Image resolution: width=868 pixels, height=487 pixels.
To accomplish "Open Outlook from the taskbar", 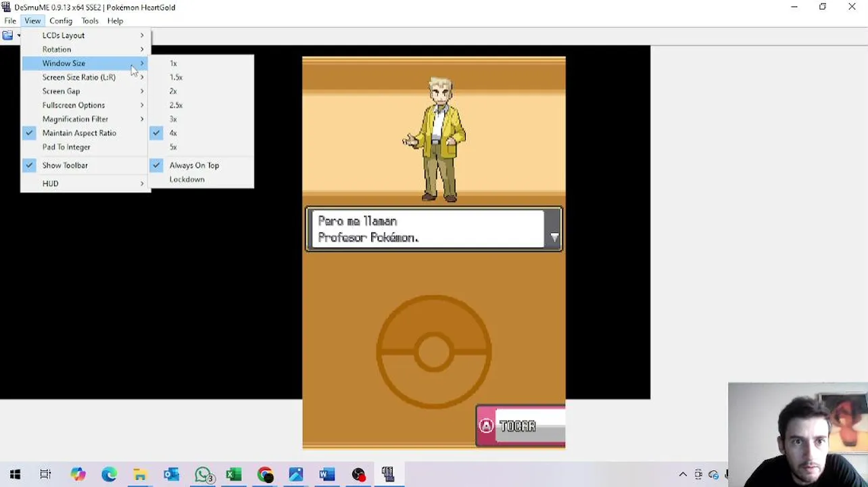I will (171, 475).
